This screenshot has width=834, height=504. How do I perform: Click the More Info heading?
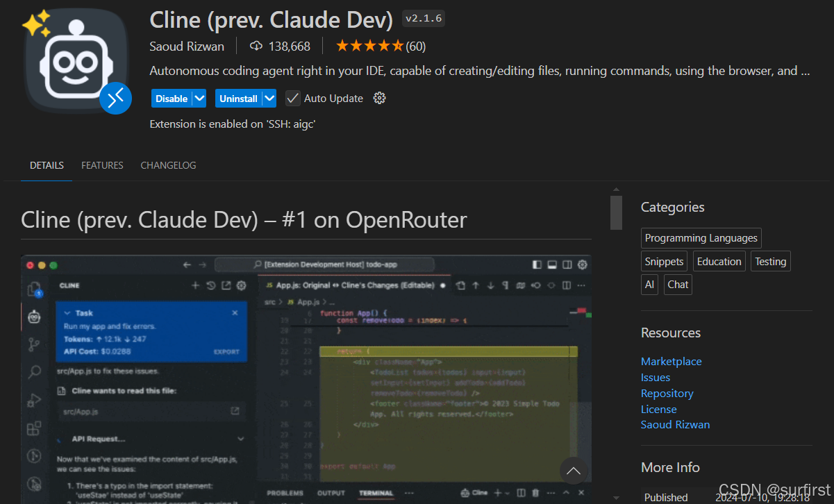tap(670, 467)
